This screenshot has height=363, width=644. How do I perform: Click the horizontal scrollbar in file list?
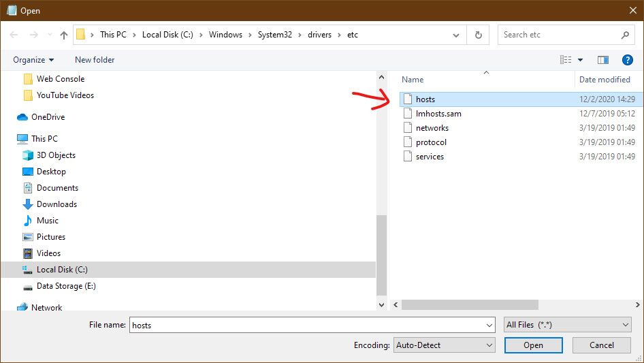tap(470, 304)
